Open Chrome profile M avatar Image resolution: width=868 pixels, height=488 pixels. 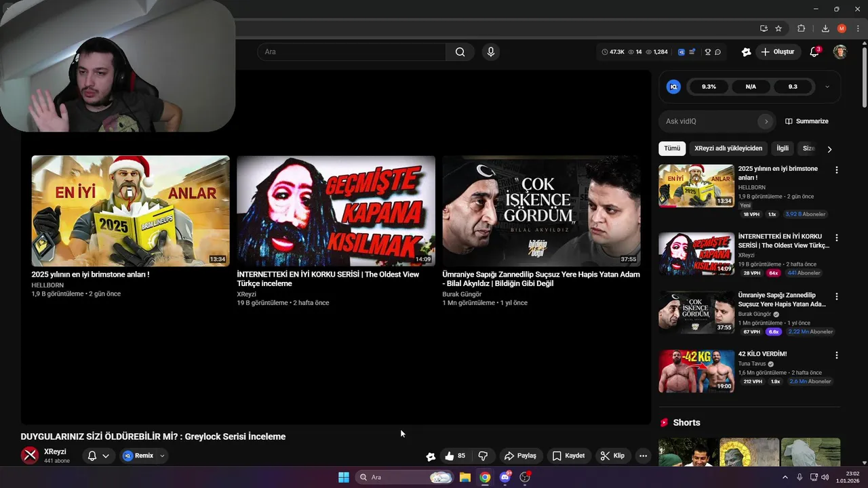point(842,28)
